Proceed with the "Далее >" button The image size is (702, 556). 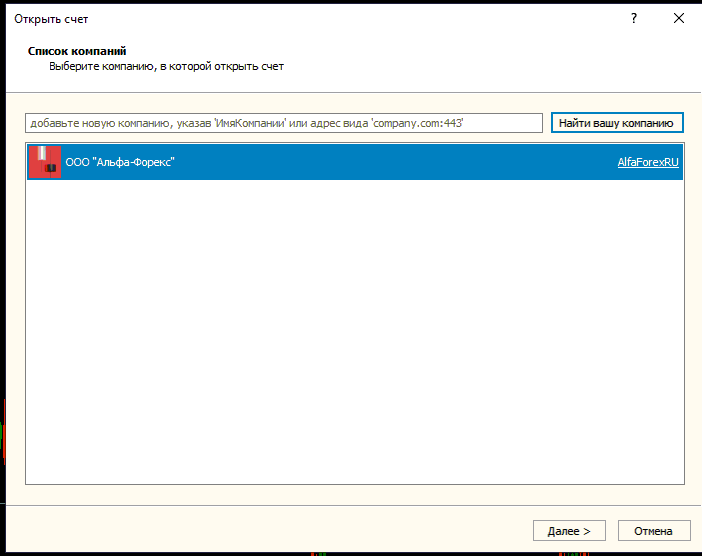tap(569, 531)
